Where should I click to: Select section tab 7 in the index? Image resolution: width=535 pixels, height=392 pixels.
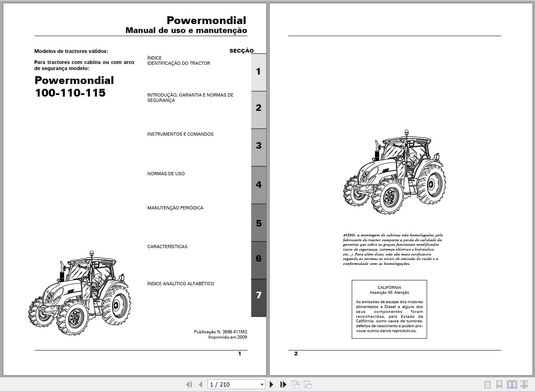pyautogui.click(x=258, y=295)
